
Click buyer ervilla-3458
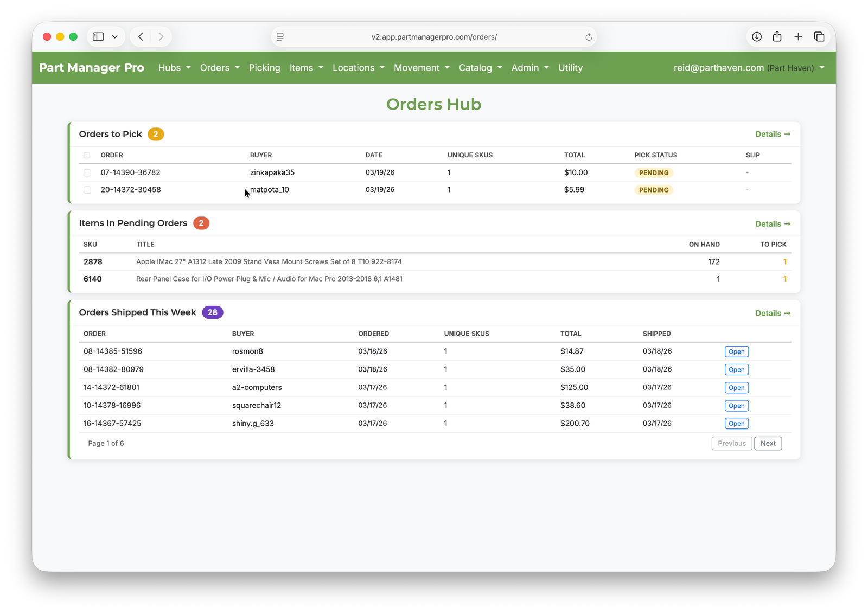(x=253, y=369)
